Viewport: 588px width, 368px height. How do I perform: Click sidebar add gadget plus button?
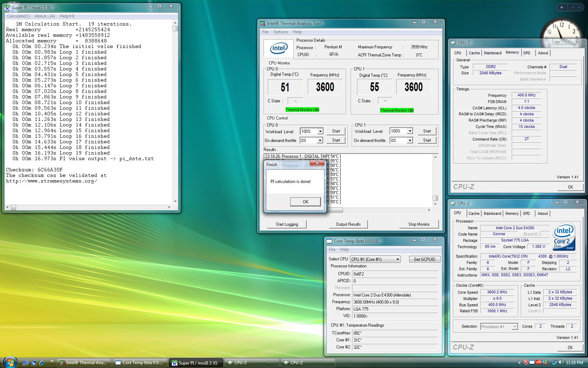[x=561, y=7]
